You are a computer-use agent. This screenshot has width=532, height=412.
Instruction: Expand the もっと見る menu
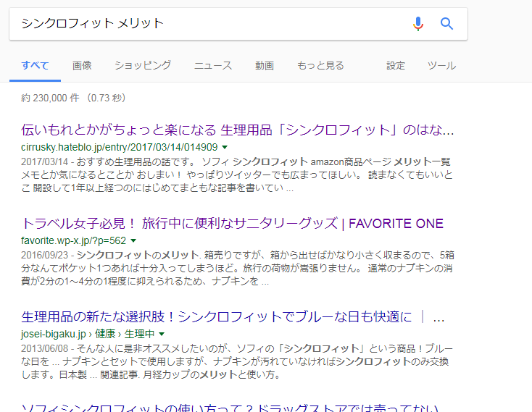pos(320,65)
